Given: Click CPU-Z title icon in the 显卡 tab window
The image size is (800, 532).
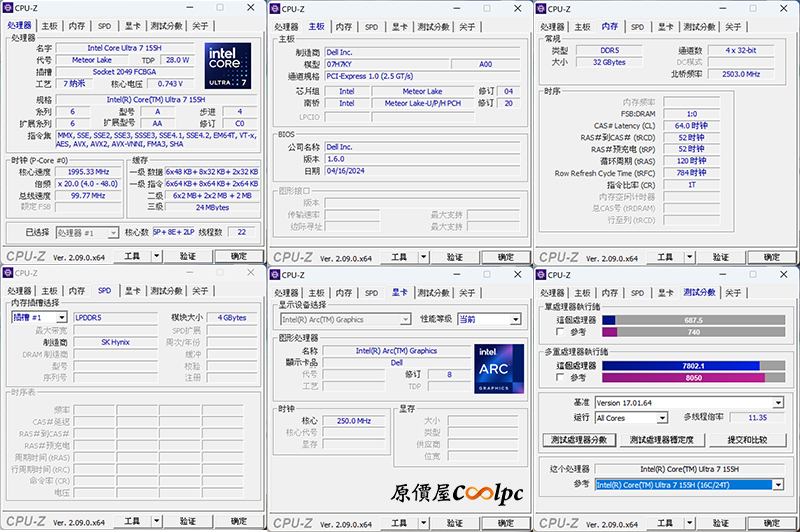Looking at the screenshot, I should [274, 274].
